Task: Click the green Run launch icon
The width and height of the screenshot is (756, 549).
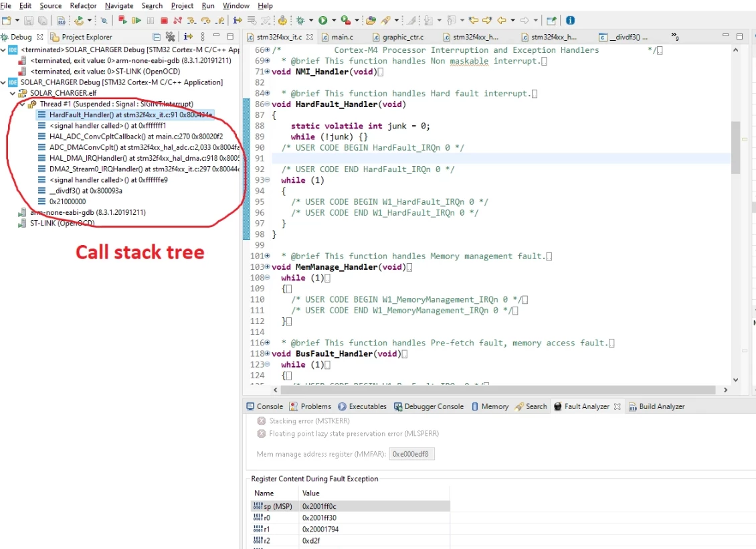Action: click(322, 20)
